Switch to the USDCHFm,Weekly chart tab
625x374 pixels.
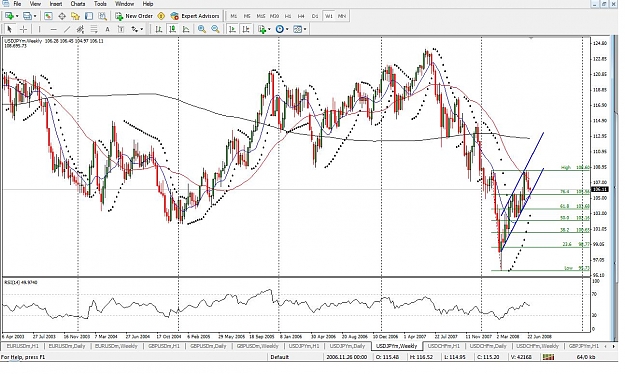[537, 346]
